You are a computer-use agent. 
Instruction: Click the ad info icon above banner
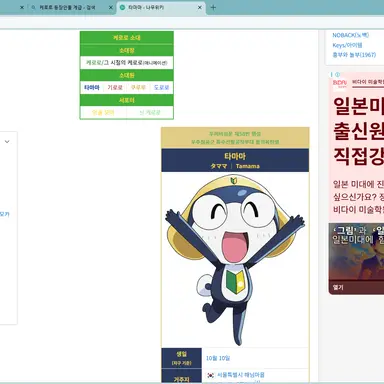[x=337, y=74]
